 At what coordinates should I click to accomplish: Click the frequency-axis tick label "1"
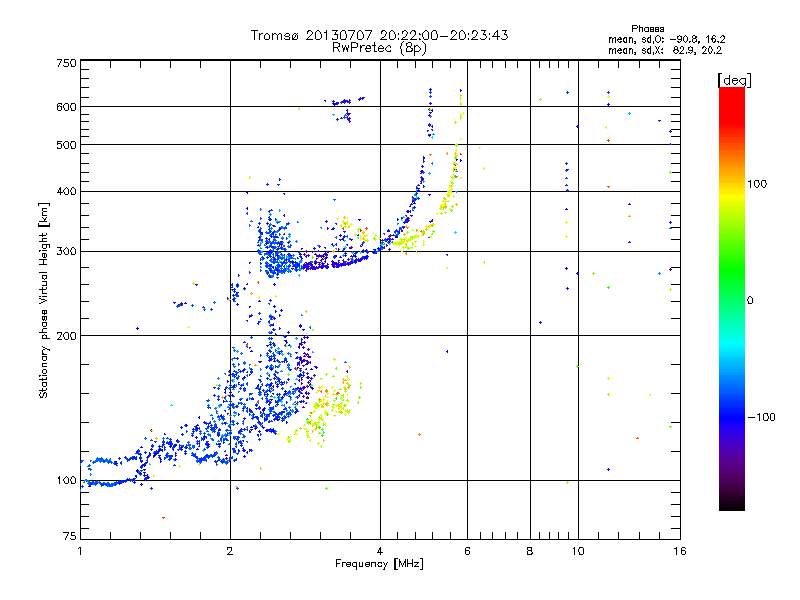pyautogui.click(x=80, y=551)
